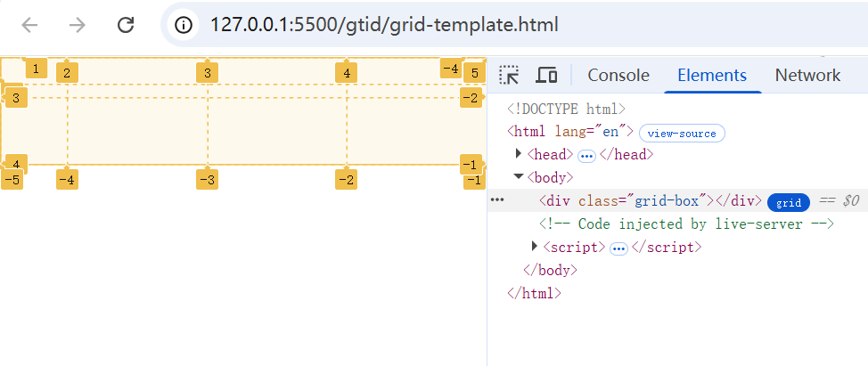Switch to the Console tab
The width and height of the screenshot is (868, 366).
(618, 75)
